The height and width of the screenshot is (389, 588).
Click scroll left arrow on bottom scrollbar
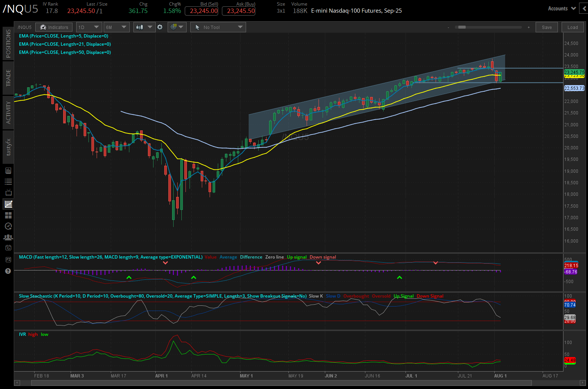click(17, 383)
